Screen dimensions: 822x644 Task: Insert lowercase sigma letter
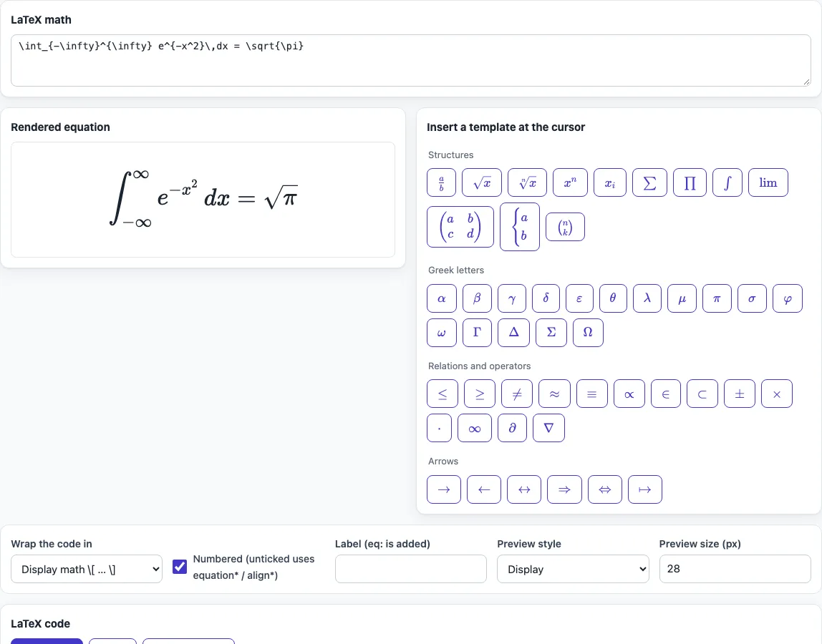(x=752, y=298)
